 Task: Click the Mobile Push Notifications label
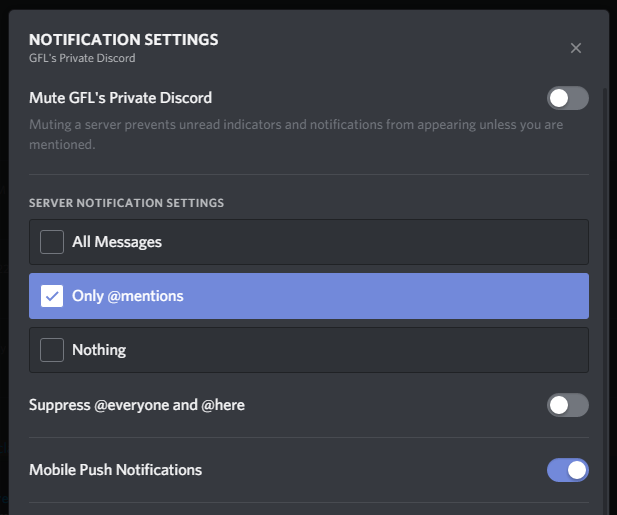tap(115, 470)
